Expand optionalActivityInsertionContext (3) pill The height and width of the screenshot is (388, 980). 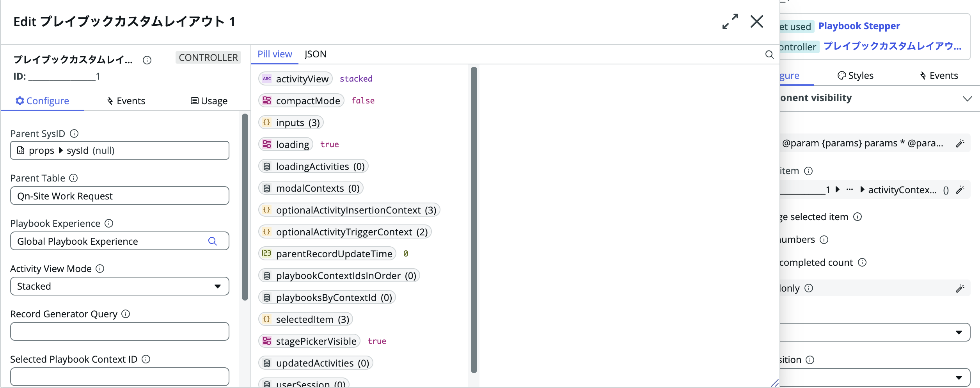[x=349, y=210]
